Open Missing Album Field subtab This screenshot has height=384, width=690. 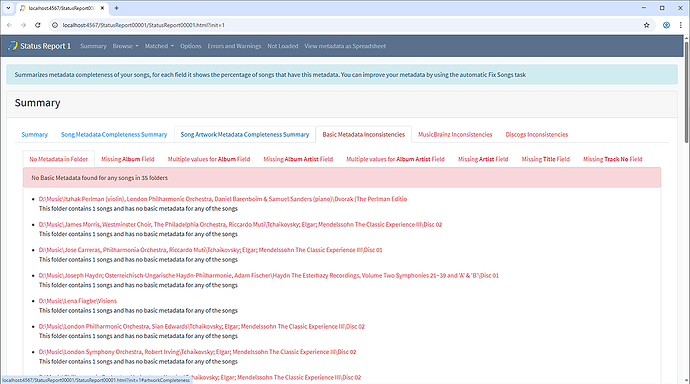pos(128,159)
